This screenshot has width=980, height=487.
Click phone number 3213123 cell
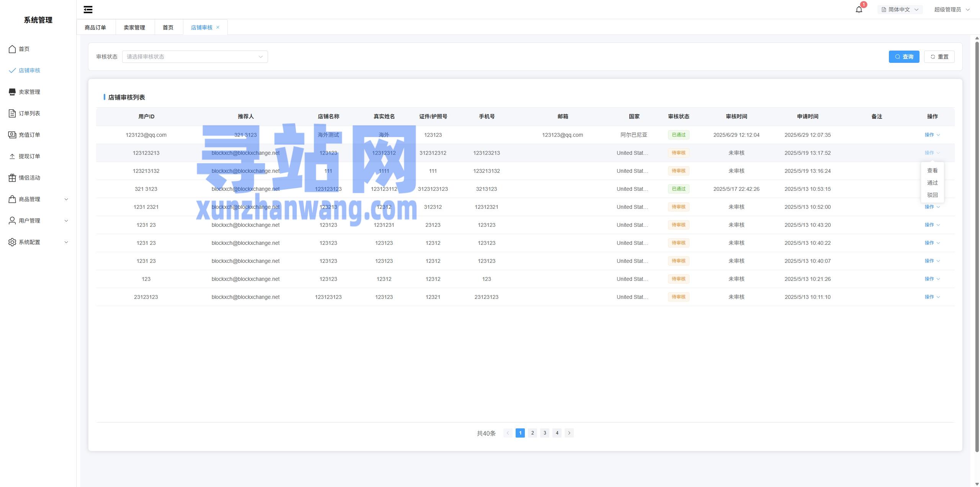point(486,189)
